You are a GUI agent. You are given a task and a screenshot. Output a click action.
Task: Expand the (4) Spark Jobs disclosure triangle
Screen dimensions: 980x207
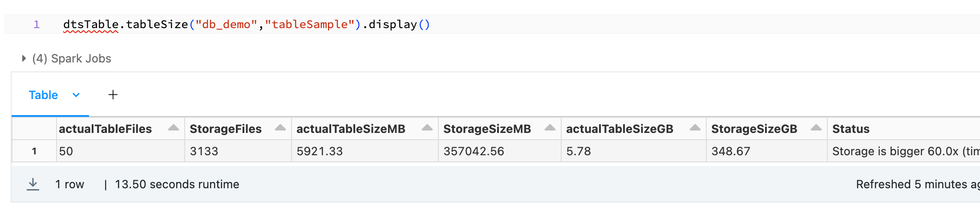coord(24,58)
